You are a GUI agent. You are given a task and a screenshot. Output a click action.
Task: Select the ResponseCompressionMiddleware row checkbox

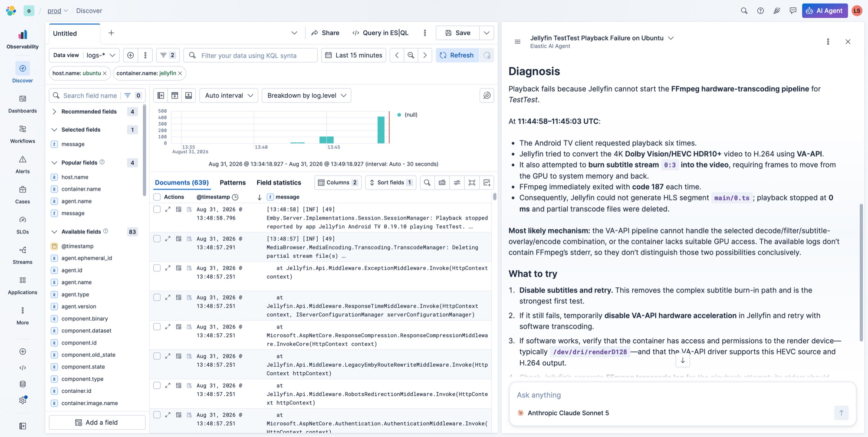(x=157, y=327)
